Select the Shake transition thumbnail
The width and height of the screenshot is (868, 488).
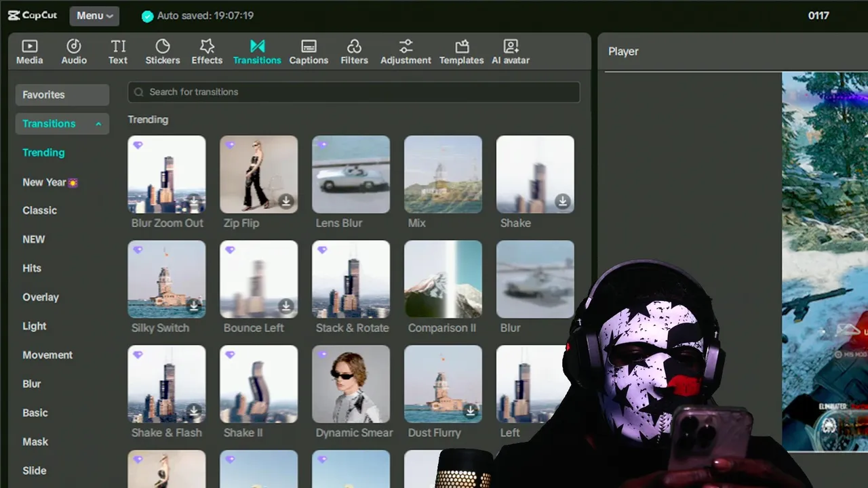[x=536, y=174]
